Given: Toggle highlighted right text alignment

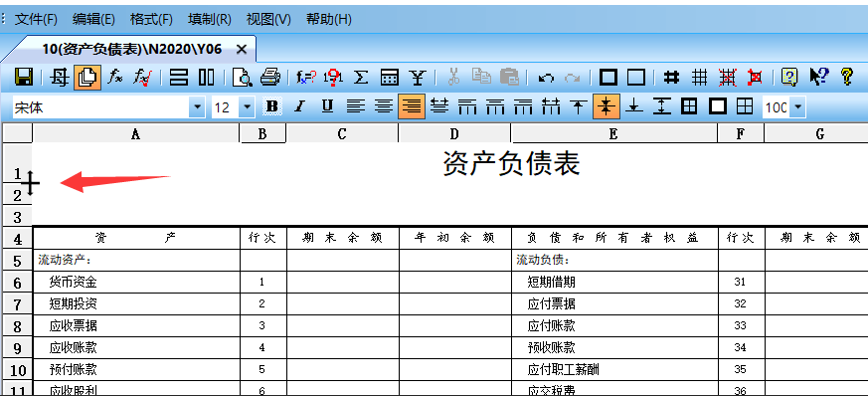Looking at the screenshot, I should coord(412,106).
